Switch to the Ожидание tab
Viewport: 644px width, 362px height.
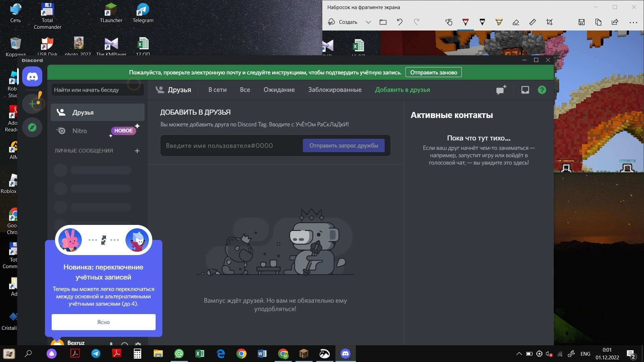click(x=279, y=90)
